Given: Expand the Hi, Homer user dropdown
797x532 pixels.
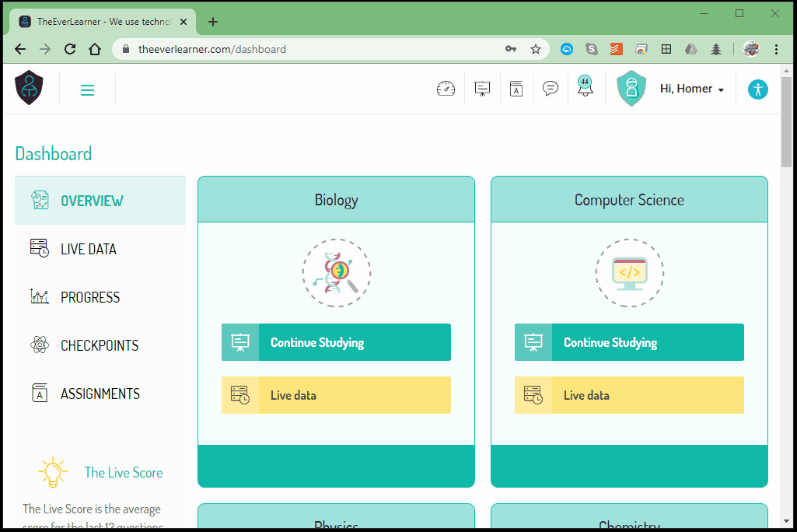Looking at the screenshot, I should pos(692,89).
